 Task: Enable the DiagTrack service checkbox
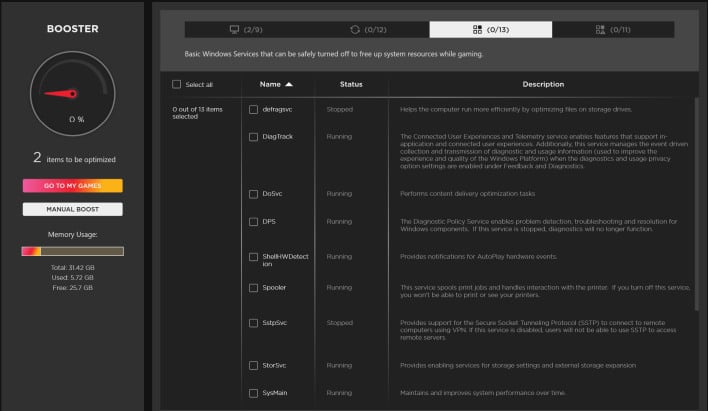(253, 135)
